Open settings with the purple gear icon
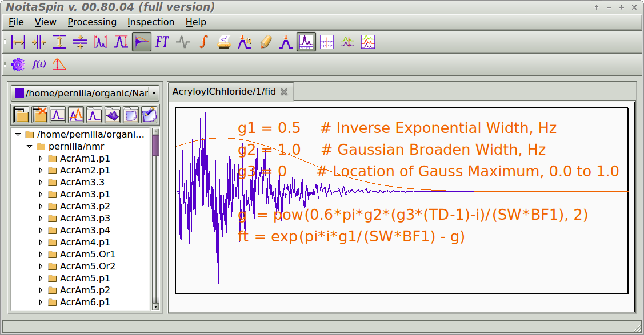 18,64
